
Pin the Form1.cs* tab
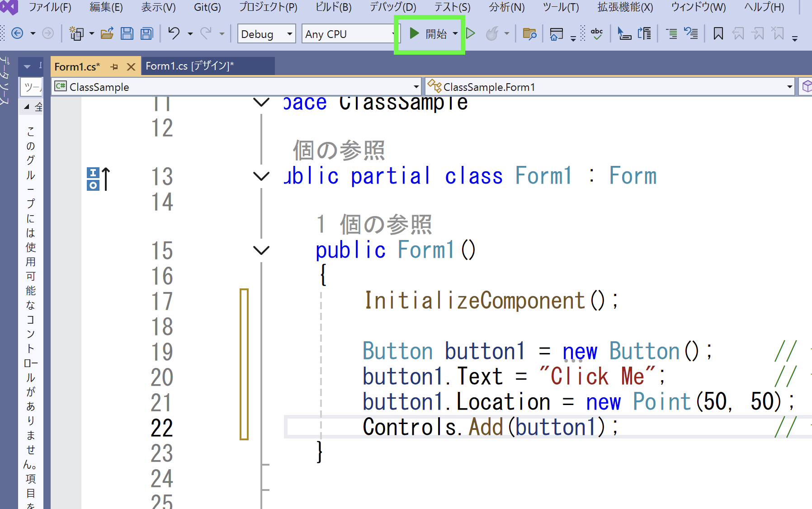(x=114, y=67)
